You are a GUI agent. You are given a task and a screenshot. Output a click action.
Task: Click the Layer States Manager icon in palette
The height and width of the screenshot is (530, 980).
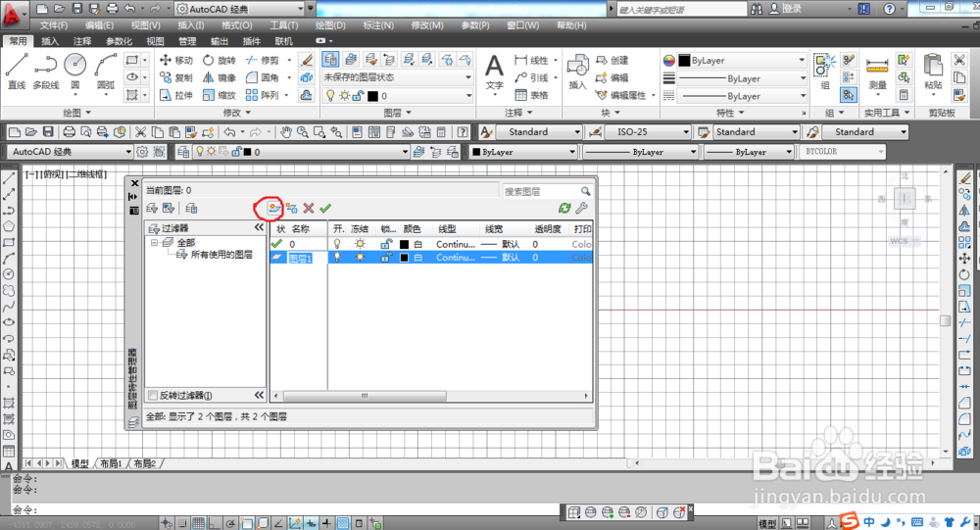191,208
